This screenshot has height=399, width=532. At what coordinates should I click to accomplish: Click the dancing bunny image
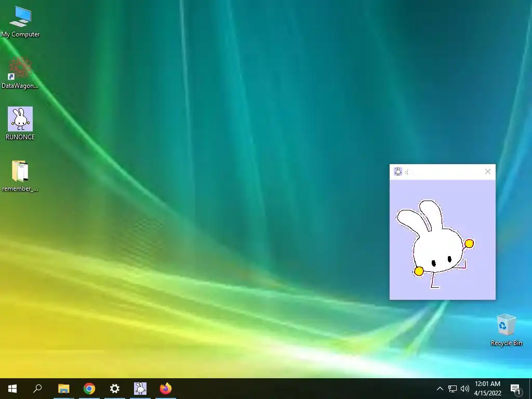[435, 244]
